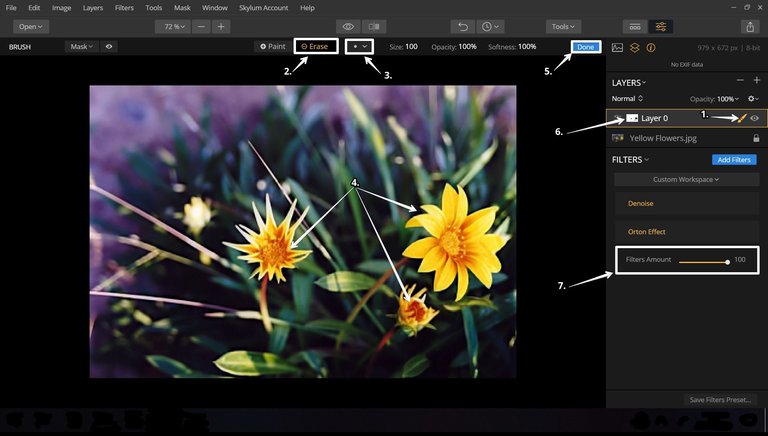
Task: Open the Window menu
Action: click(215, 8)
